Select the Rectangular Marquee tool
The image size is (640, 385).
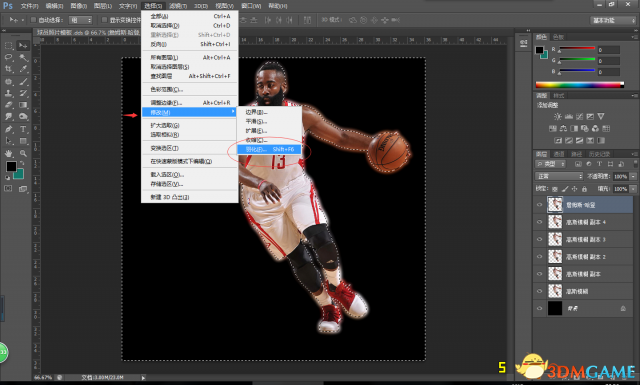(8, 45)
